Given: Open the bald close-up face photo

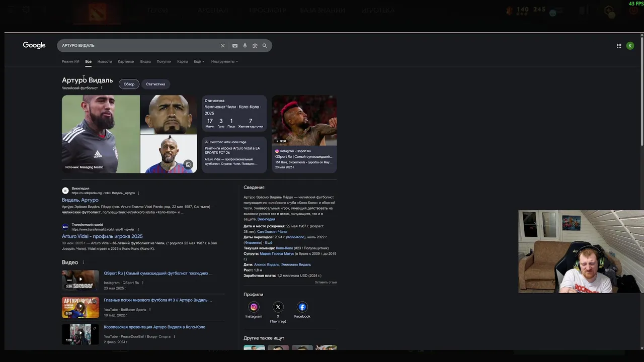Looking at the screenshot, I should tap(169, 115).
